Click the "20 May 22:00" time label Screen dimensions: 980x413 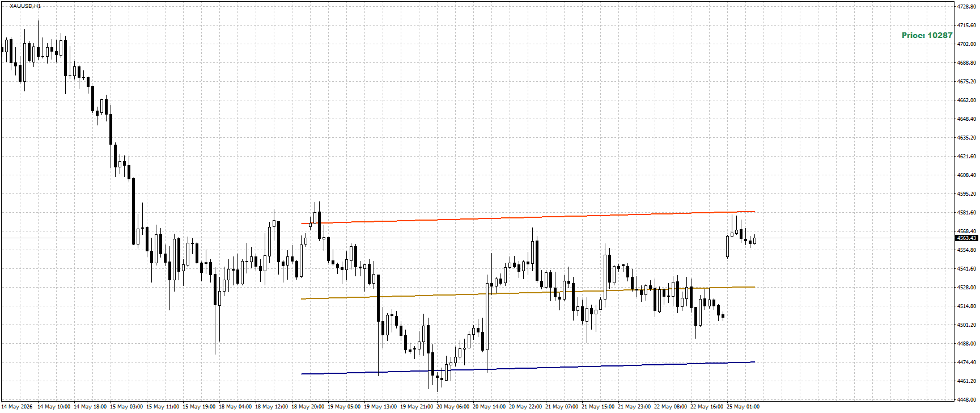coord(525,407)
